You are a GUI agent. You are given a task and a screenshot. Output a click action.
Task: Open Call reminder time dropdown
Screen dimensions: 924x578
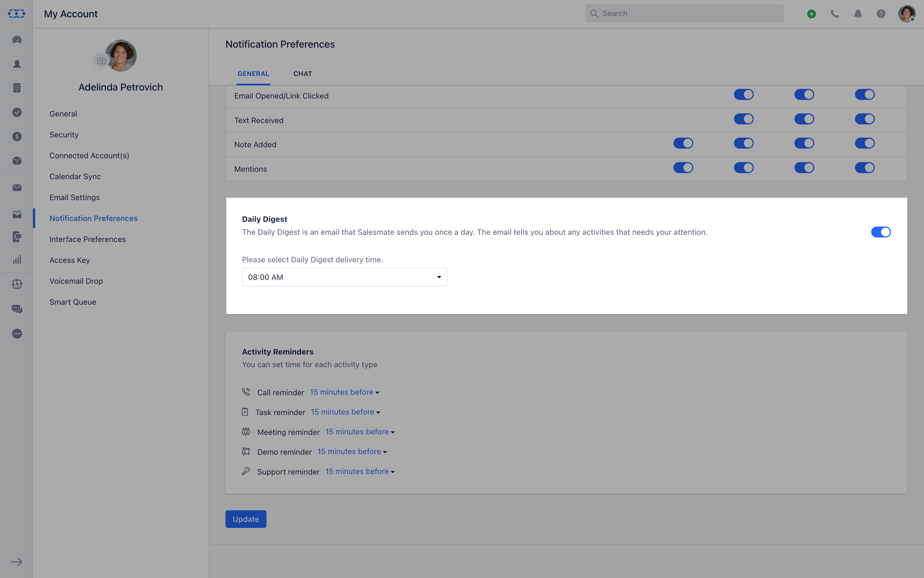pyautogui.click(x=344, y=392)
